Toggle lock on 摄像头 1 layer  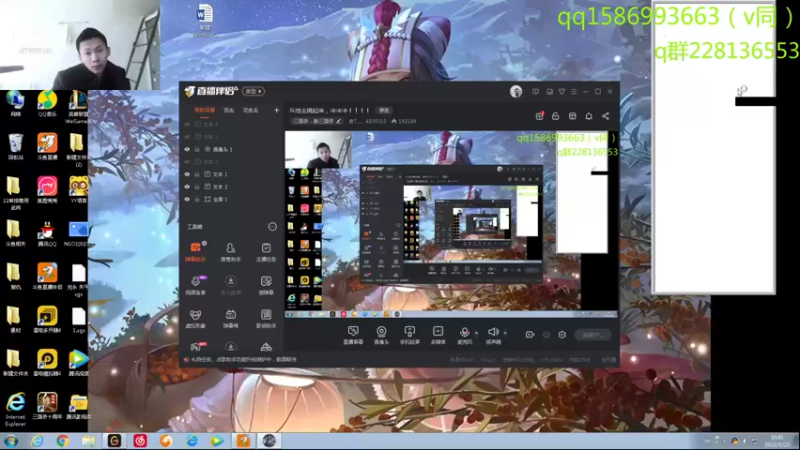coord(197,149)
